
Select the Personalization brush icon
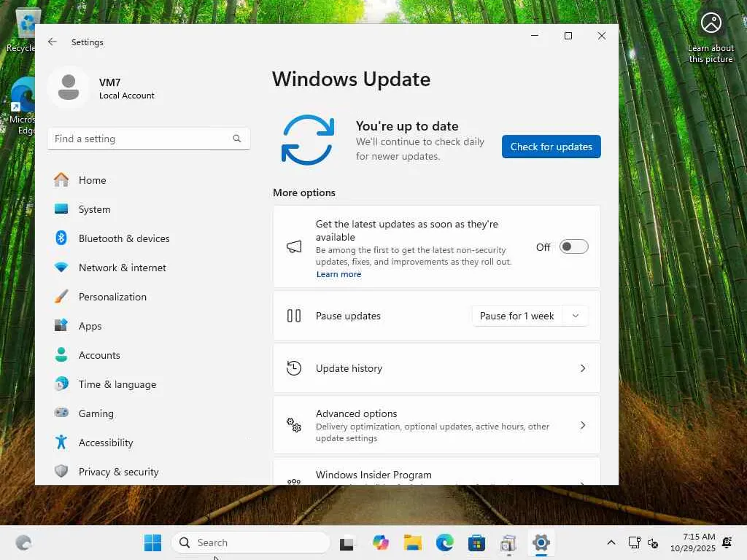[x=61, y=296]
